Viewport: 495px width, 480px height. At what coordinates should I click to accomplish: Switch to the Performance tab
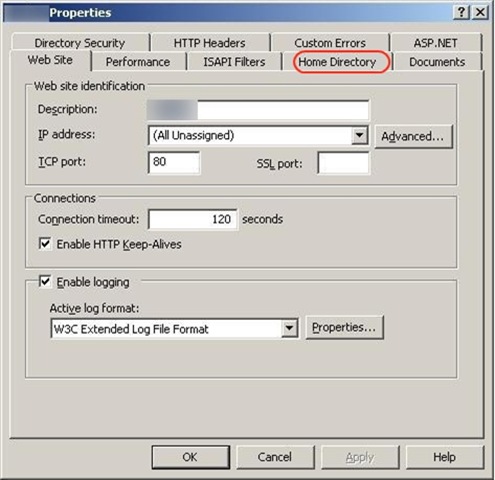coord(138,62)
